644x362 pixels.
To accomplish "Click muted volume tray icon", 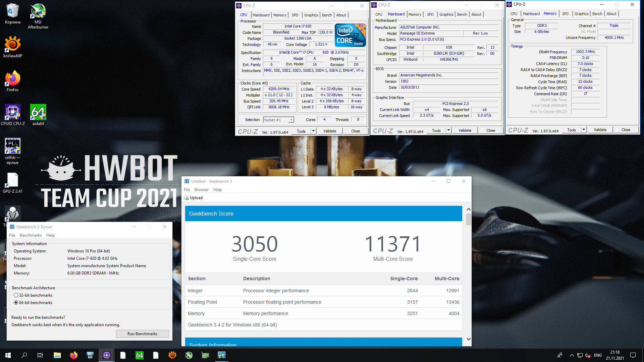I will coord(588,355).
